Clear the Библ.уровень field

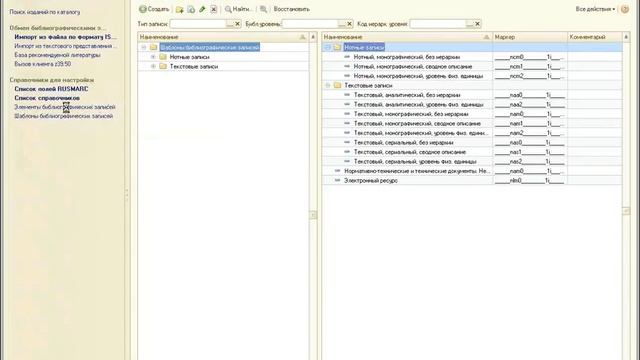[349, 24]
